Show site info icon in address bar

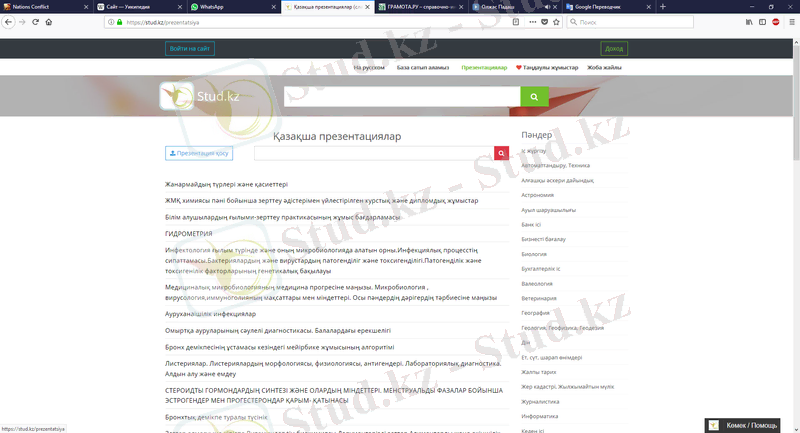(111, 22)
